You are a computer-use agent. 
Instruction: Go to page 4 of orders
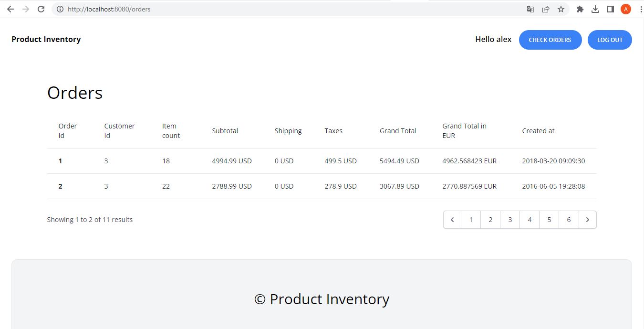coord(530,219)
